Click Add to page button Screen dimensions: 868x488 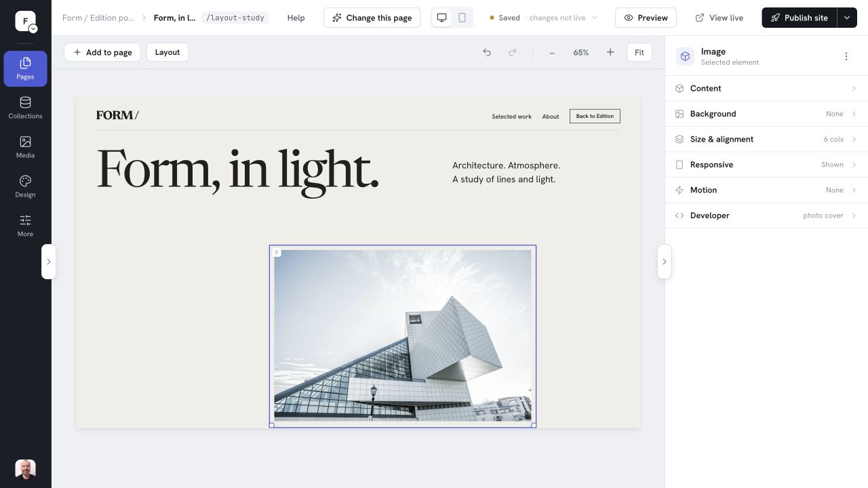coord(102,52)
